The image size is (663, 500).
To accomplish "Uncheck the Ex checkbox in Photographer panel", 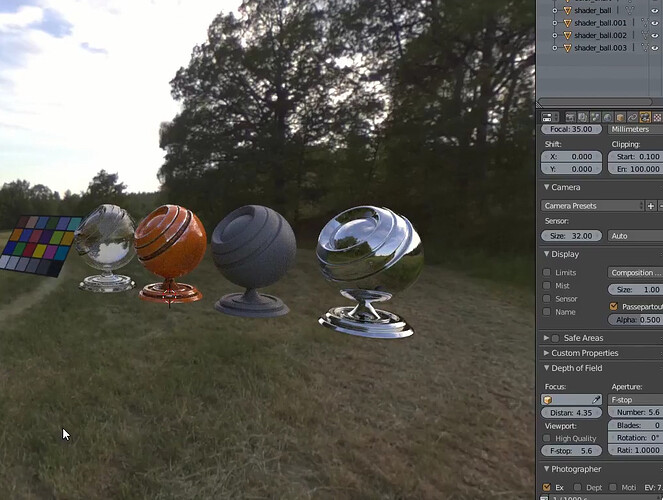I will click(x=546, y=487).
